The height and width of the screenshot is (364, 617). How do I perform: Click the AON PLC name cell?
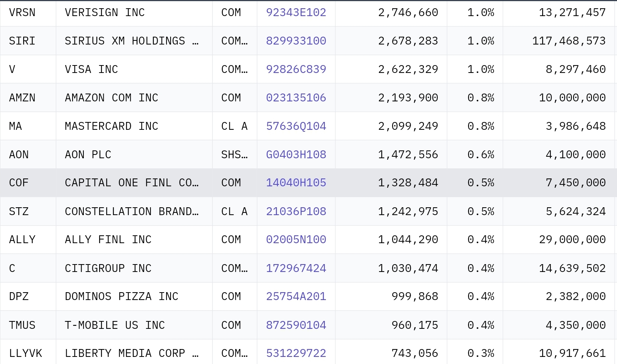click(x=134, y=155)
